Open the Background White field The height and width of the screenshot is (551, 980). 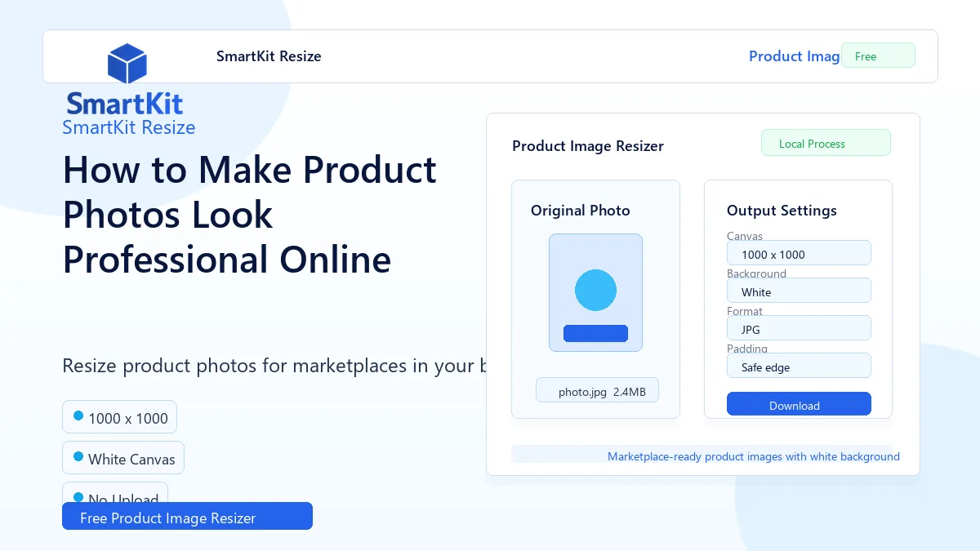pyautogui.click(x=799, y=291)
